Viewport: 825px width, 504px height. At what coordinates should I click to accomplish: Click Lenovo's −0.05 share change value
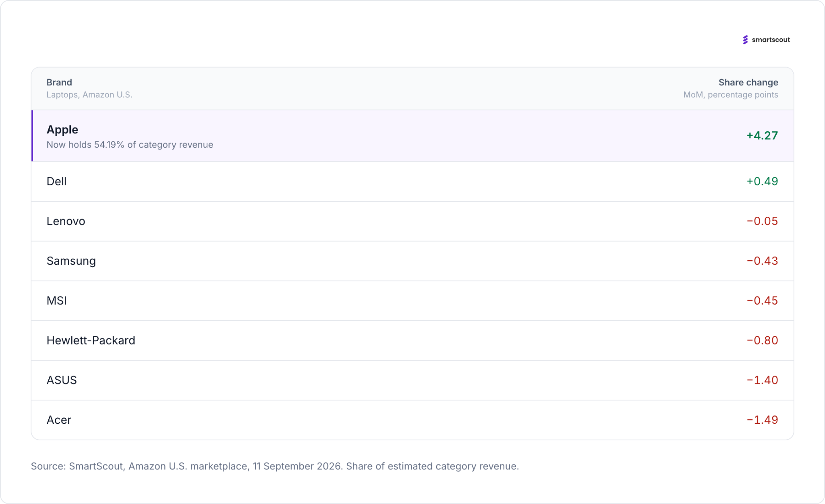pos(762,221)
